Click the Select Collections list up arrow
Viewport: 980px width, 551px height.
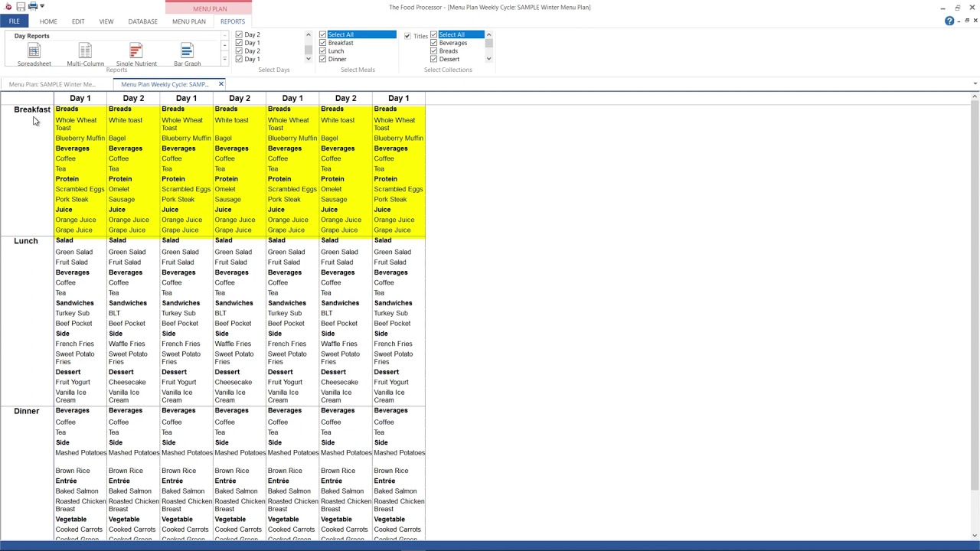(x=488, y=34)
